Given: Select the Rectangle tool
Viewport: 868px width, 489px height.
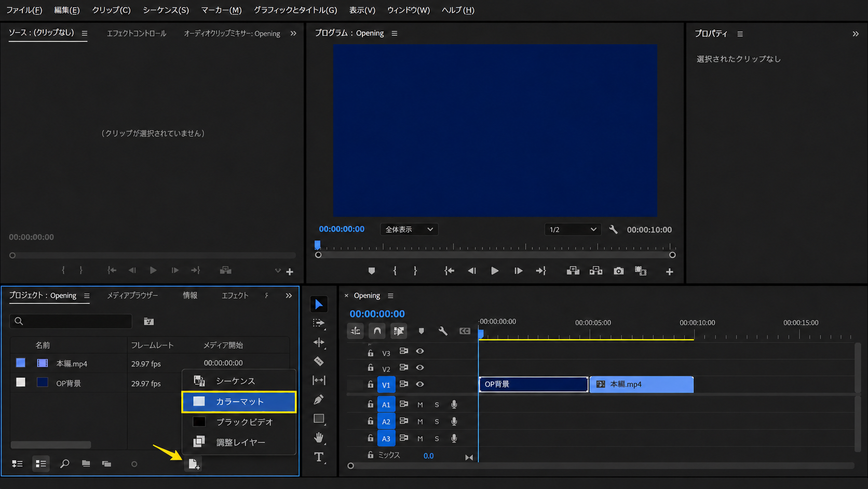Looking at the screenshot, I should [x=319, y=419].
